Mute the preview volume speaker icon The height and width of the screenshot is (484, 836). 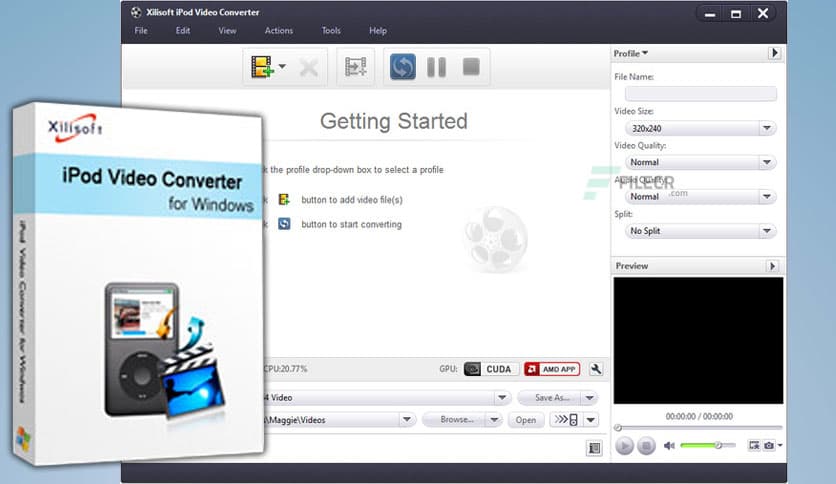coord(669,445)
